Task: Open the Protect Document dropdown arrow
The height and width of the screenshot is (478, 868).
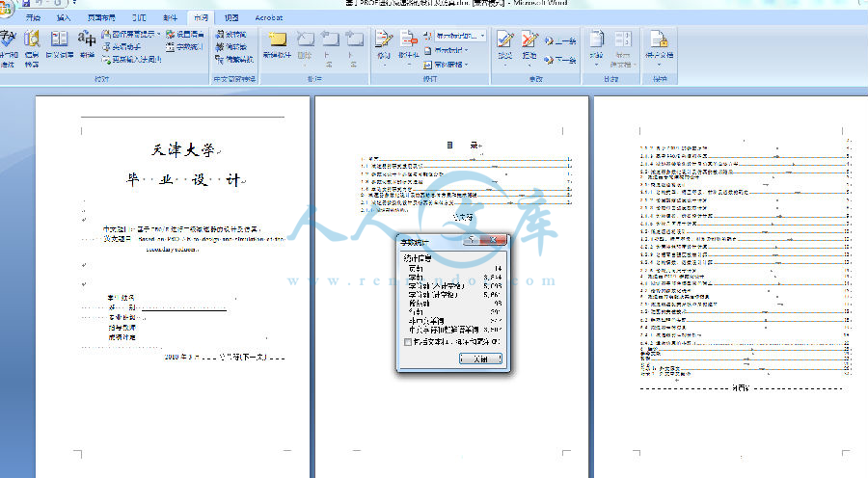Action: coord(660,65)
